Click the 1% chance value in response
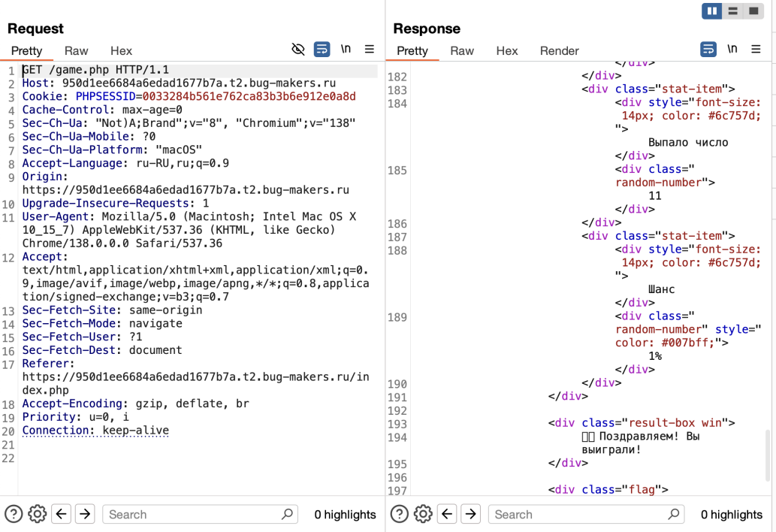 click(x=655, y=356)
